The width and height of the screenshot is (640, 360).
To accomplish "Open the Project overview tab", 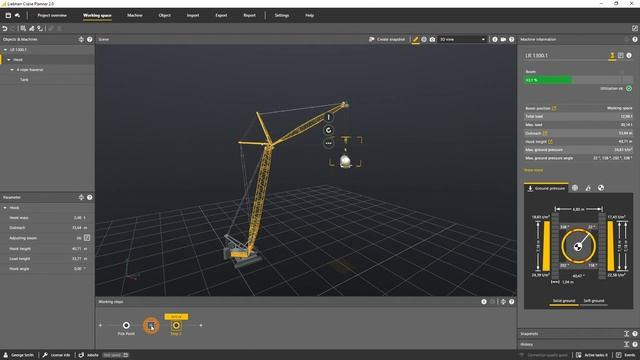I will pyautogui.click(x=52, y=16).
